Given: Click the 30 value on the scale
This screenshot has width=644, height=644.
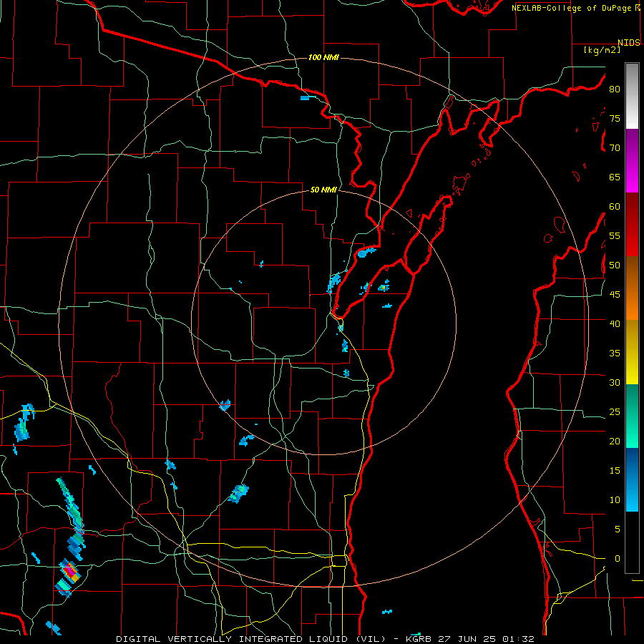Looking at the screenshot, I should [x=615, y=383].
